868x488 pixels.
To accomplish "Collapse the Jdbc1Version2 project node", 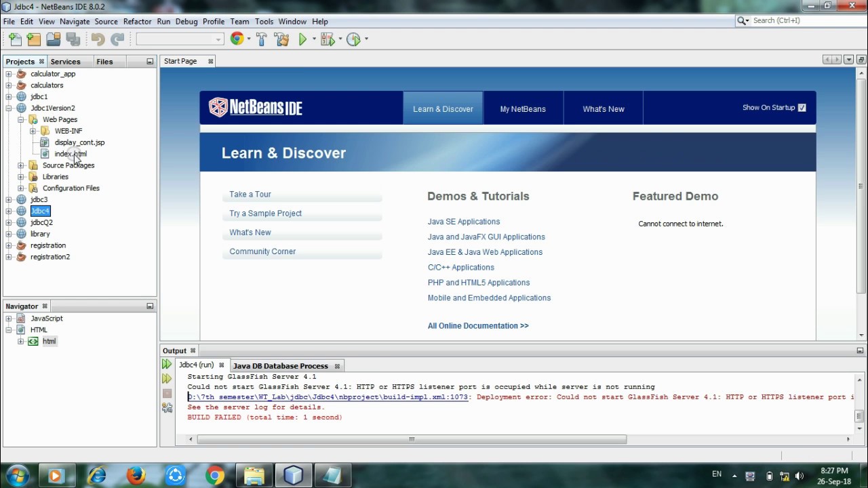I will [x=9, y=108].
